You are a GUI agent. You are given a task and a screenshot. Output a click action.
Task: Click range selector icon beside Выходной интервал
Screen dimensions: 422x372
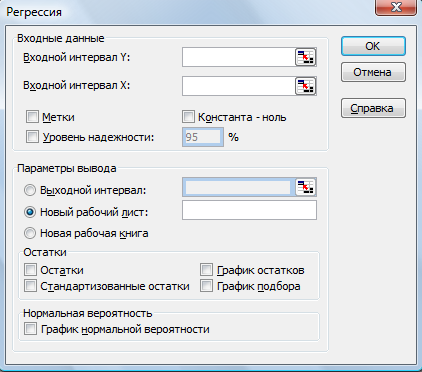point(305,187)
